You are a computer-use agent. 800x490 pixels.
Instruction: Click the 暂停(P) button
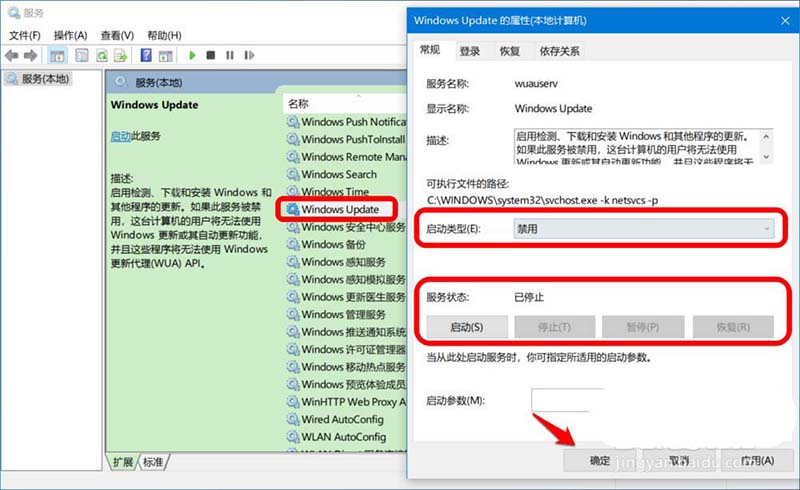[643, 327]
